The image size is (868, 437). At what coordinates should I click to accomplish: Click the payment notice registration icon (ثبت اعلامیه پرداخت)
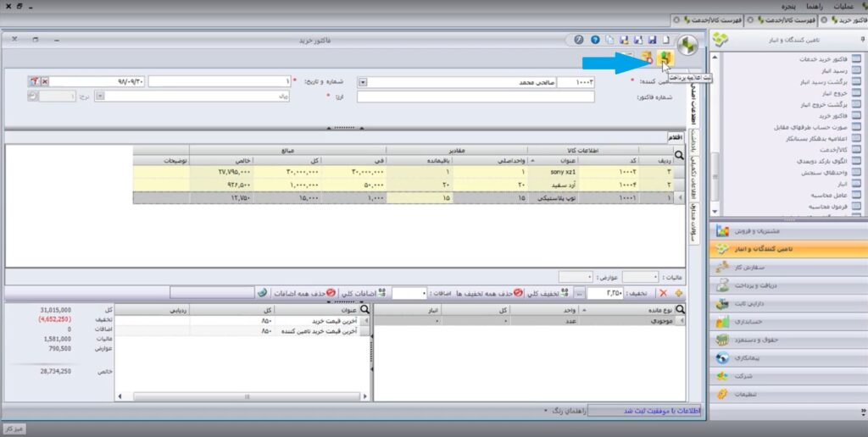pos(665,58)
